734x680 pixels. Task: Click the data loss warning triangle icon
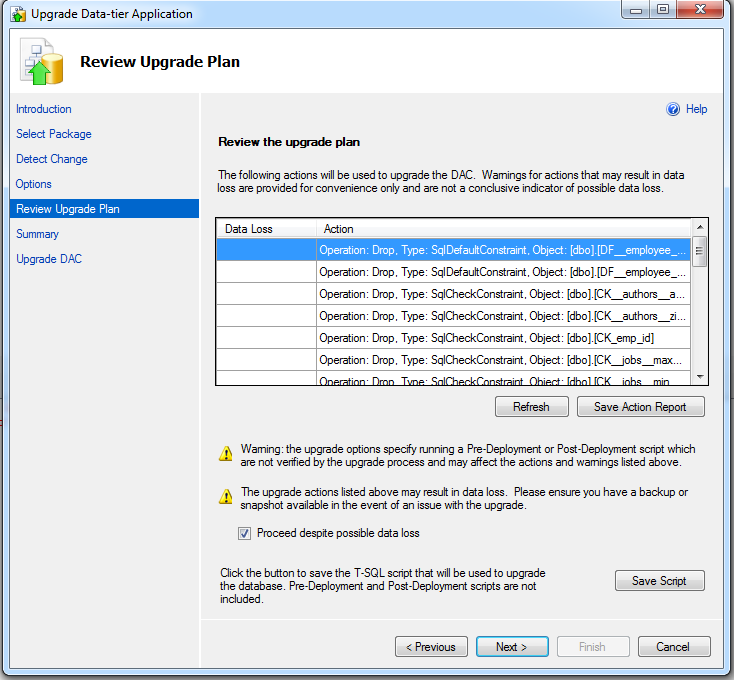[226, 497]
